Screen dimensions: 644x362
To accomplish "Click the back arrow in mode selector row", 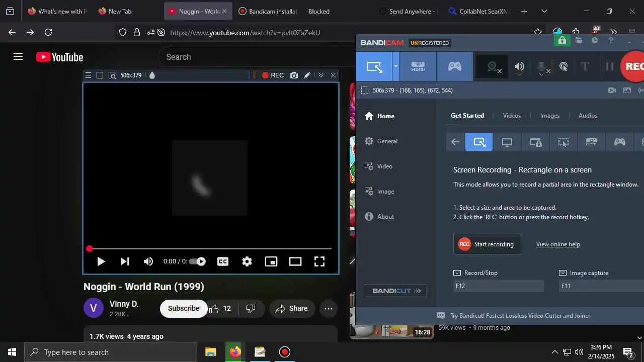I will click(x=455, y=142).
